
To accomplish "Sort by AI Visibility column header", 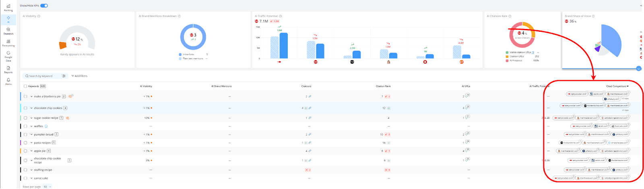I will (x=146, y=86).
